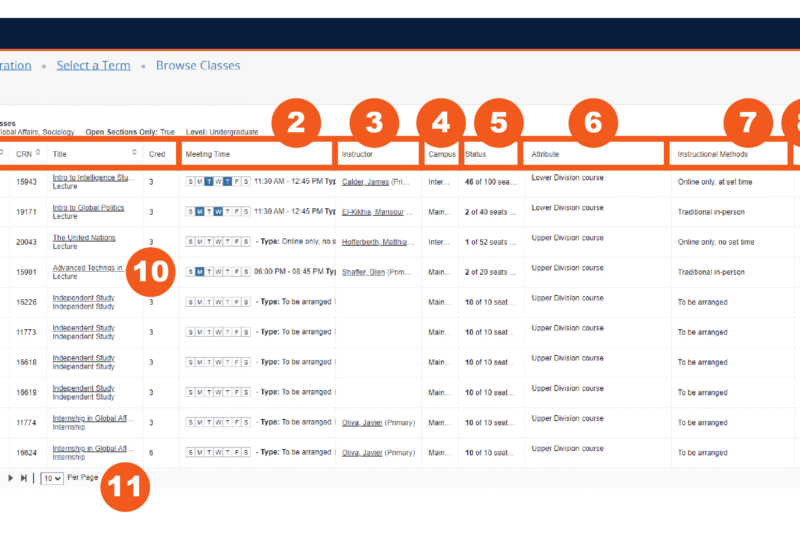
Task: Open the Select a Term breadcrumb
Action: coord(93,65)
